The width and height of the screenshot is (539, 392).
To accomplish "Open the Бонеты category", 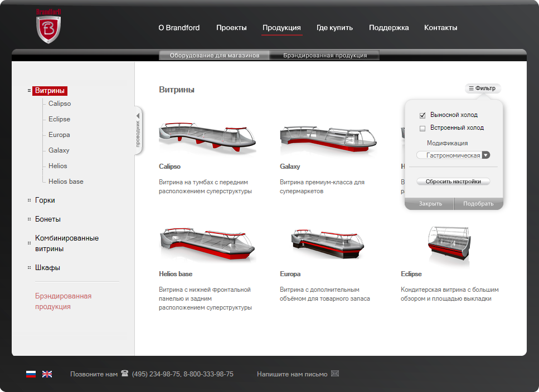I will (48, 219).
